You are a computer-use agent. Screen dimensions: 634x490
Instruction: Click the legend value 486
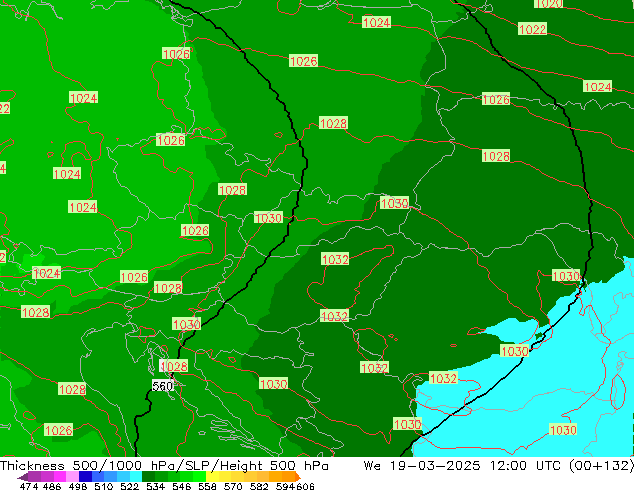(52, 486)
